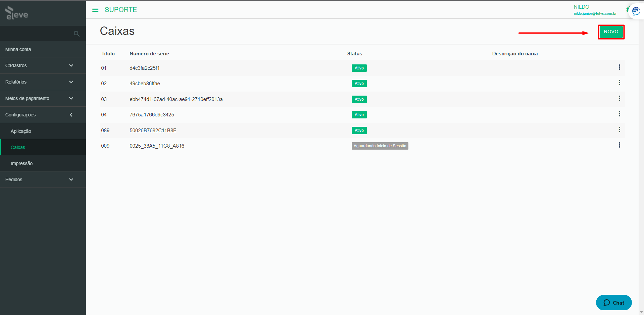Click the search magnifier icon in sidebar
This screenshot has width=644, height=315.
[77, 34]
